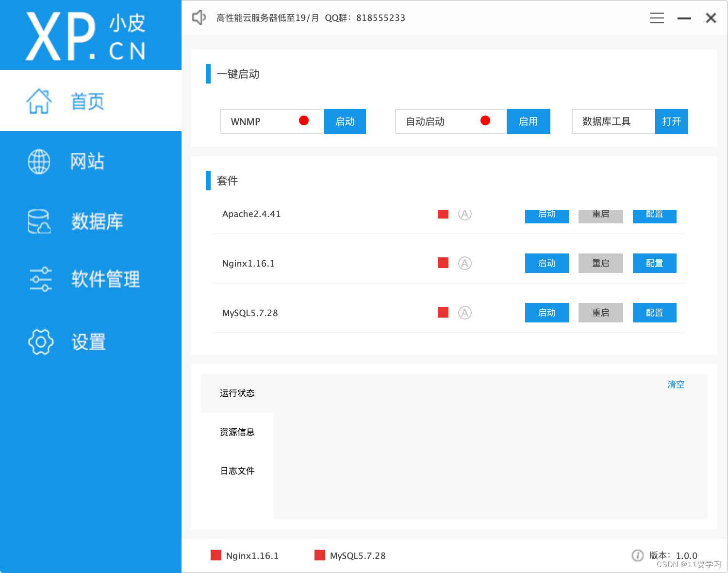Click bottom bar MySQL5.7.28 label
The image size is (728, 573).
click(358, 556)
